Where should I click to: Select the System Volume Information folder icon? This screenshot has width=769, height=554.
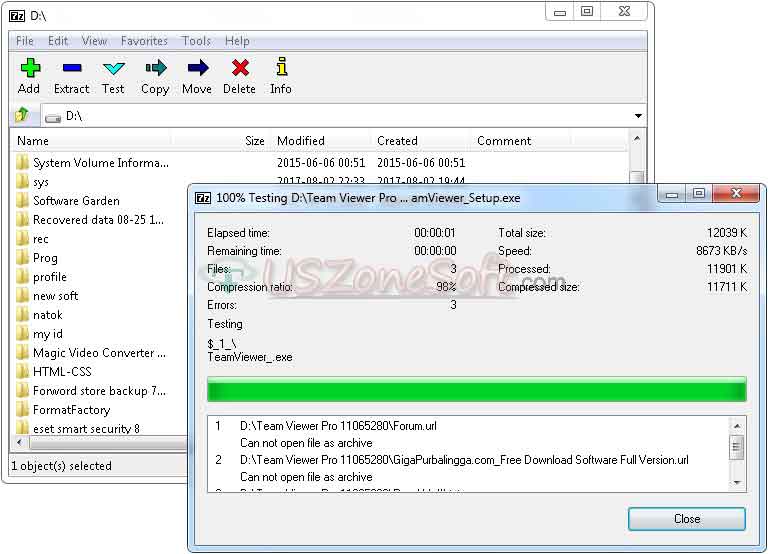23,162
